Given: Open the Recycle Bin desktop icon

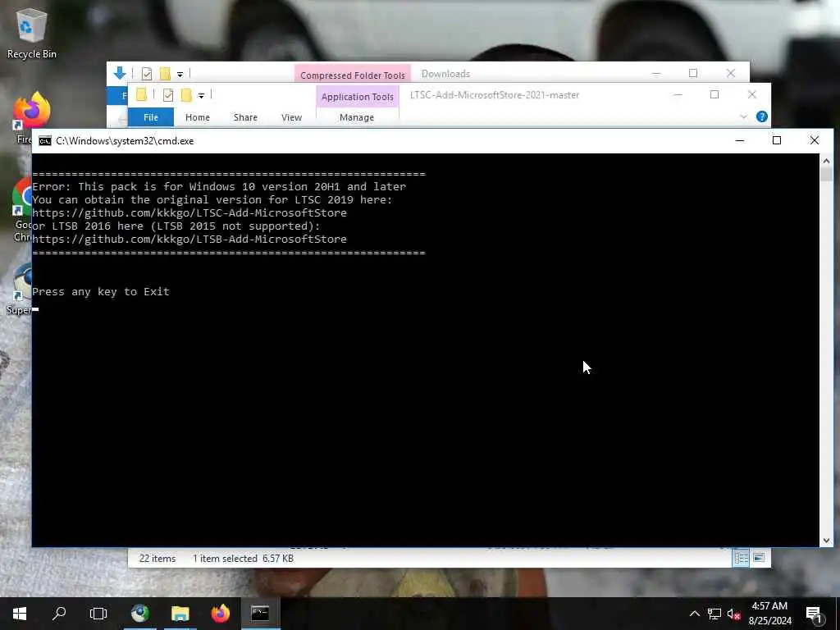Looking at the screenshot, I should [x=31, y=33].
